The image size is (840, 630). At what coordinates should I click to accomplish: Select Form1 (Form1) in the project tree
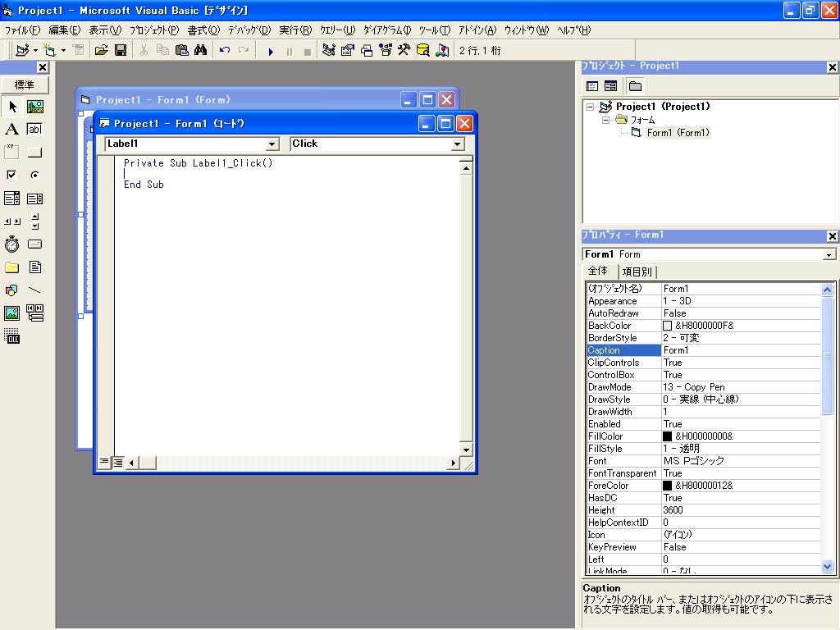click(x=678, y=133)
